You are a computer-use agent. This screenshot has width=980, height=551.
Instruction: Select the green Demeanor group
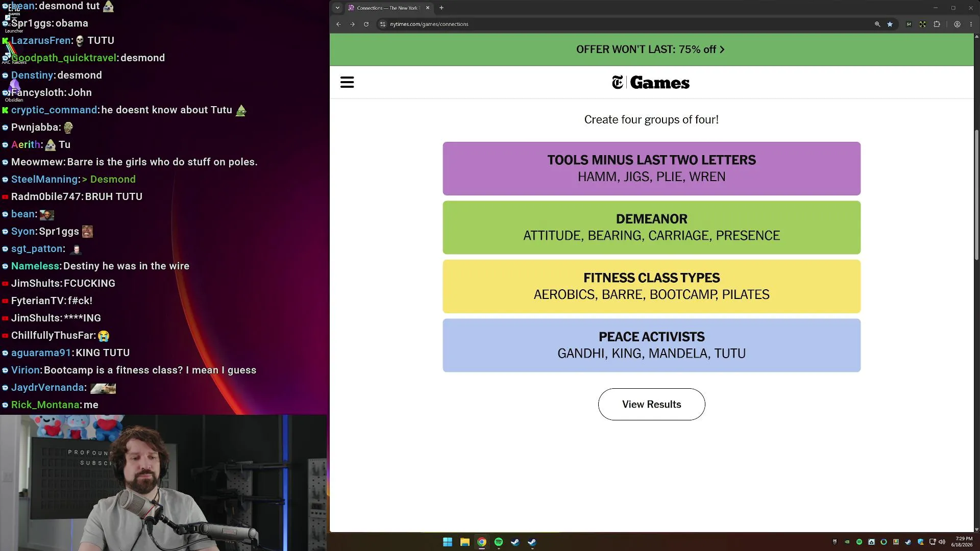[x=651, y=228]
